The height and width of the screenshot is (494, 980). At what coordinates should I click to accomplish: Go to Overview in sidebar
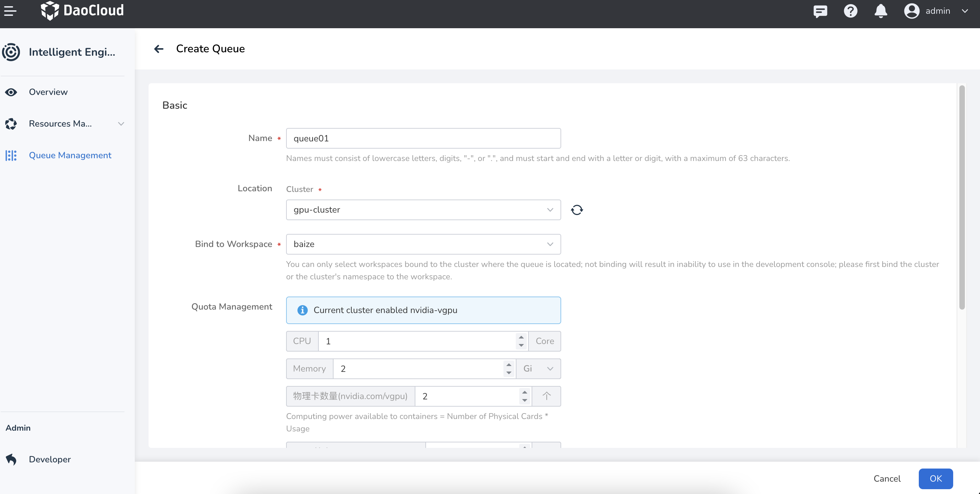(x=48, y=92)
